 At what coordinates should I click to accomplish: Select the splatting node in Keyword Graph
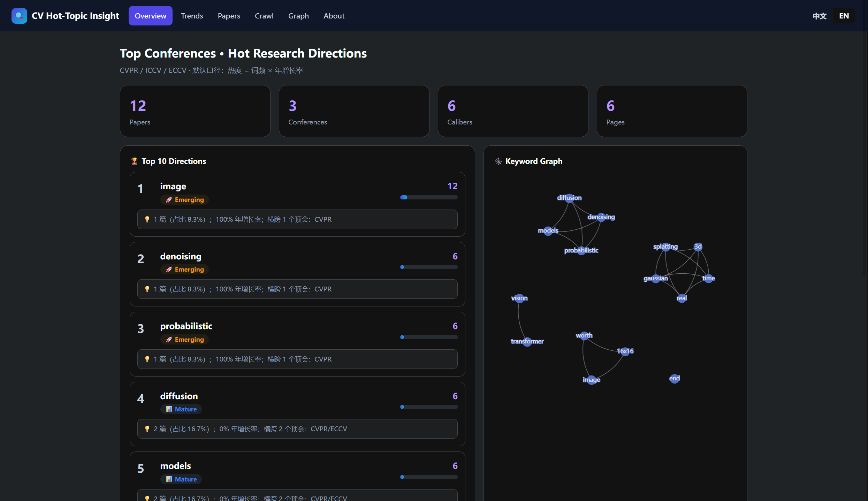(665, 247)
